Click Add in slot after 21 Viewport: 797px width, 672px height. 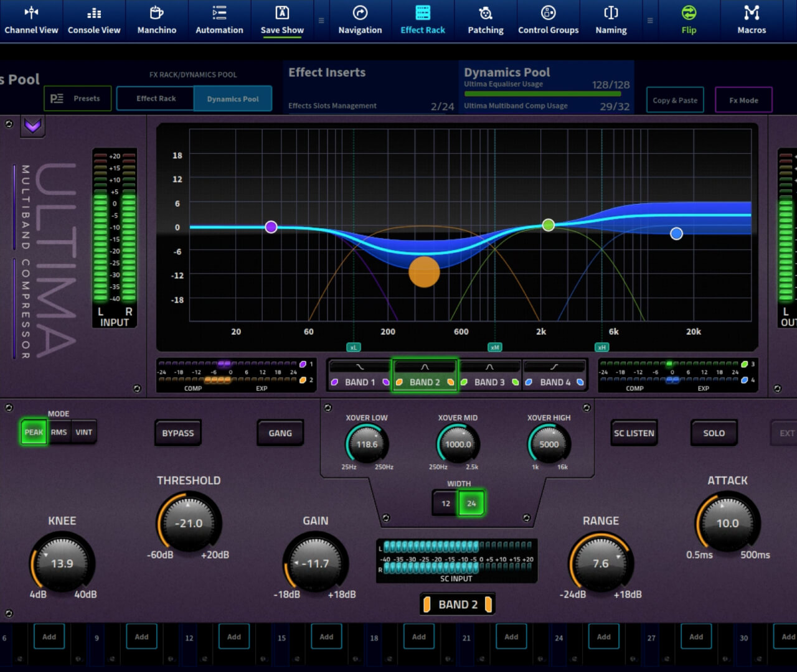click(511, 637)
